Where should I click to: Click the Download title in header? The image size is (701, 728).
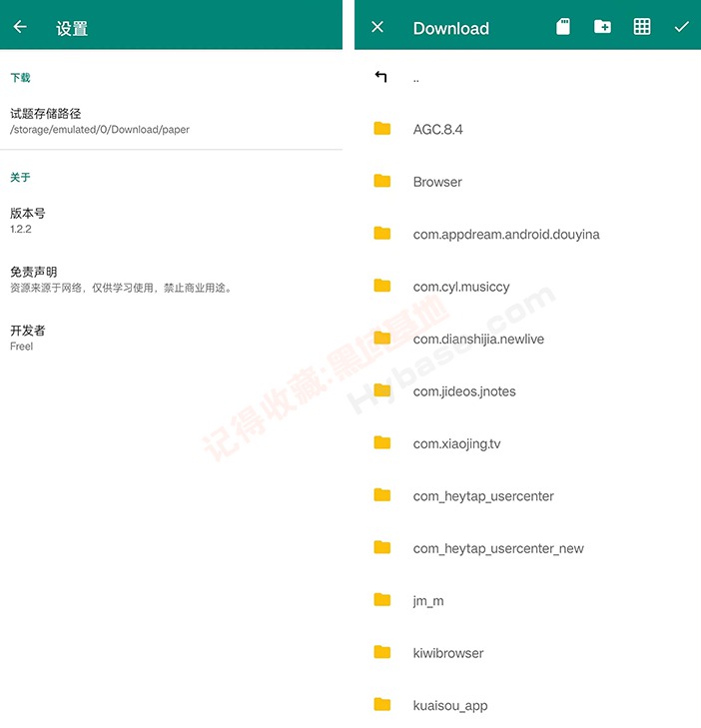click(450, 28)
